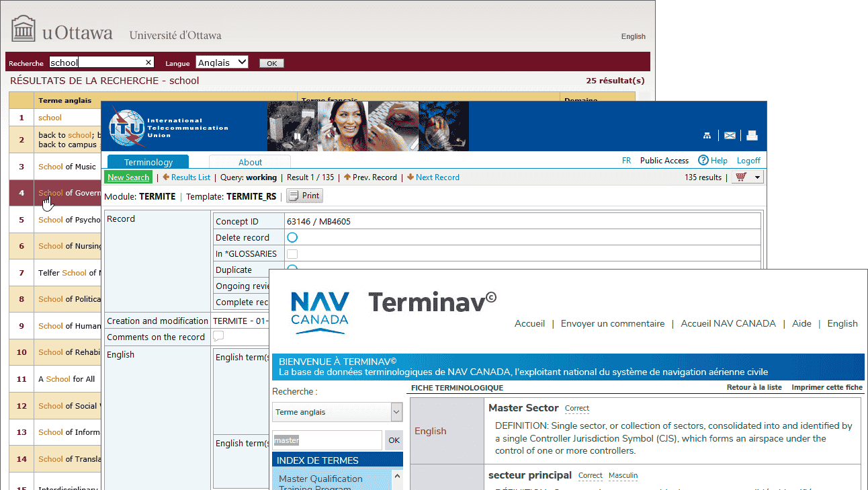Select the Terminology tab
This screenshot has height=490, width=868.
(x=148, y=162)
